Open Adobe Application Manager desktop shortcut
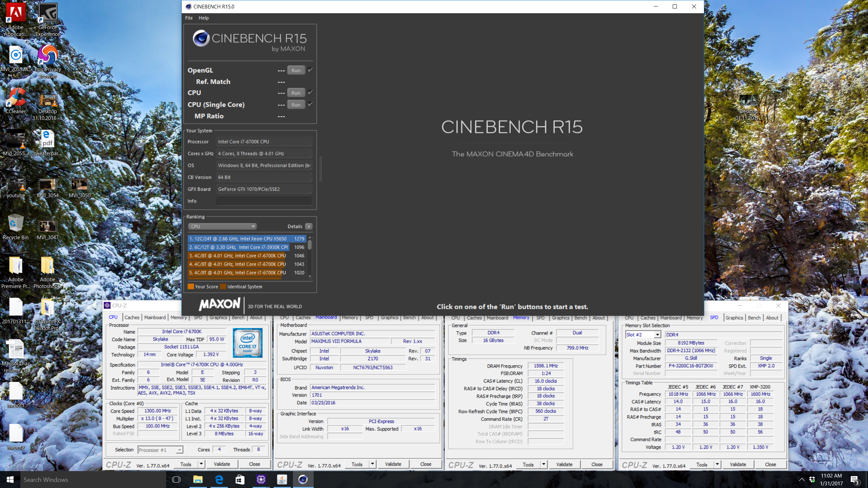 tap(16, 20)
